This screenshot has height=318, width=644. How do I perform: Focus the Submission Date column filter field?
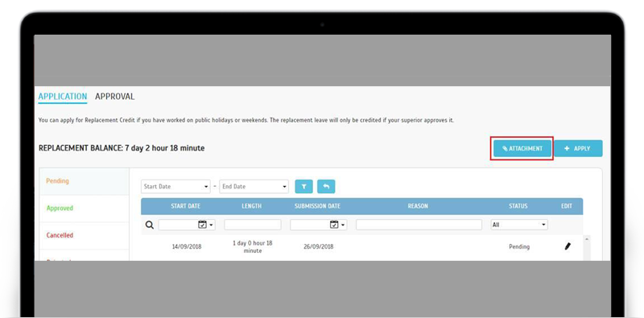(x=319, y=225)
